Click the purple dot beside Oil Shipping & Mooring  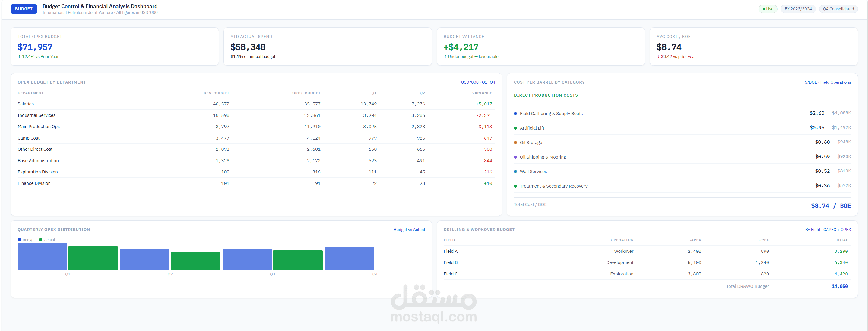pos(515,157)
